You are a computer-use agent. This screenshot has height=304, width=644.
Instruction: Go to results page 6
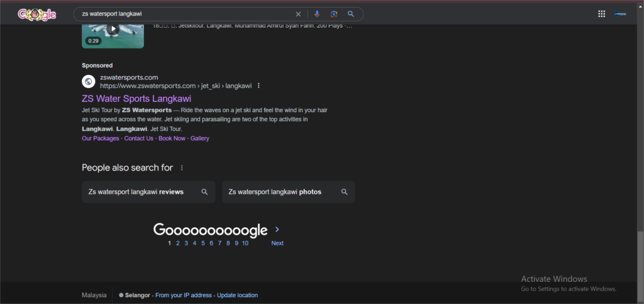coord(211,243)
